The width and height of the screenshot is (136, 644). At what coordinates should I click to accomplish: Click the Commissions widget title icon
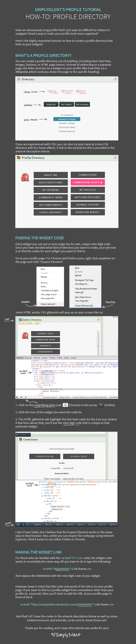point(21,439)
